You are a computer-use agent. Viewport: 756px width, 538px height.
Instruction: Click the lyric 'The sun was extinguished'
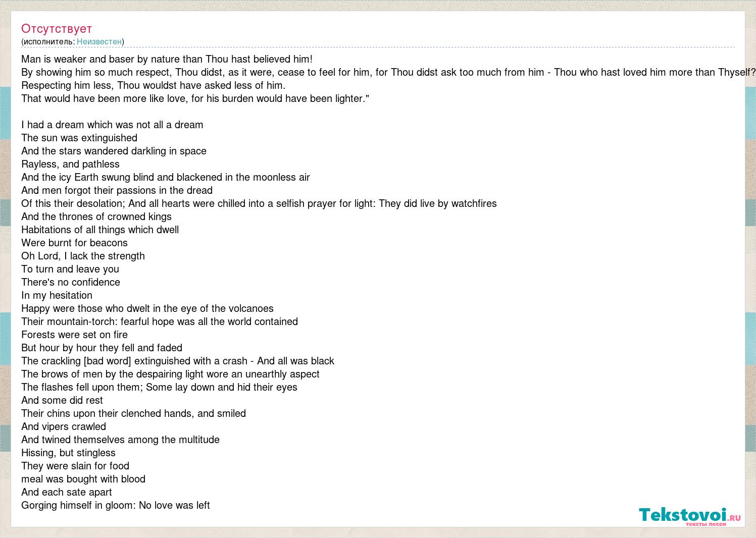click(79, 138)
